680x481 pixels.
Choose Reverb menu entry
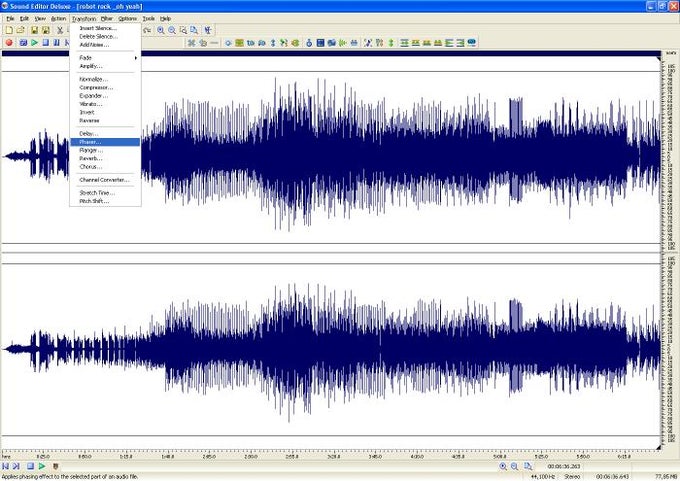[x=105, y=158]
